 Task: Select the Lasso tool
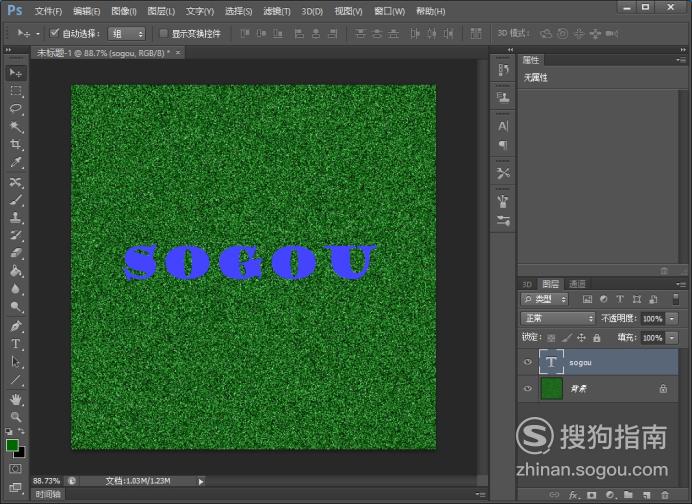16,109
